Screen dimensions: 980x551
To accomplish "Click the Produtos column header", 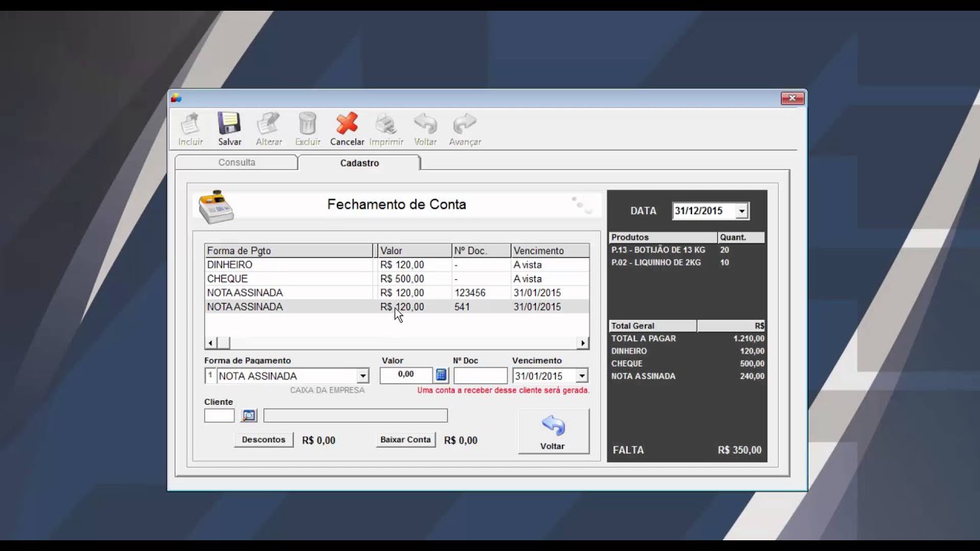I will coord(663,237).
